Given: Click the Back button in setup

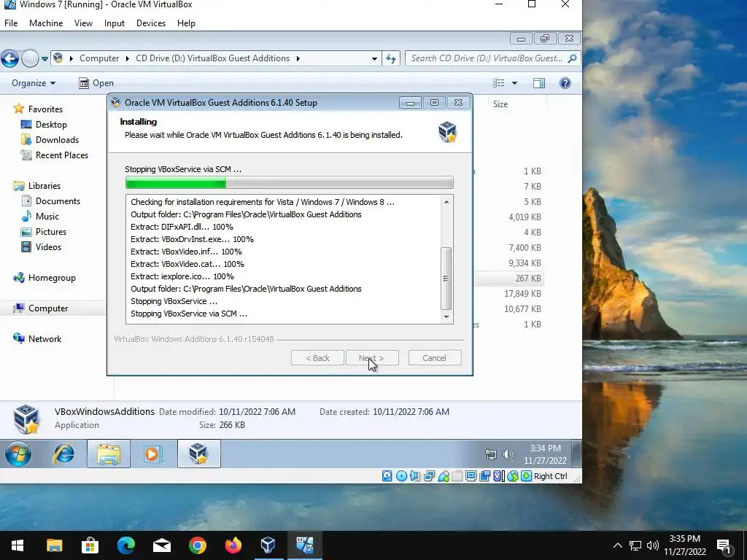Looking at the screenshot, I should (318, 358).
